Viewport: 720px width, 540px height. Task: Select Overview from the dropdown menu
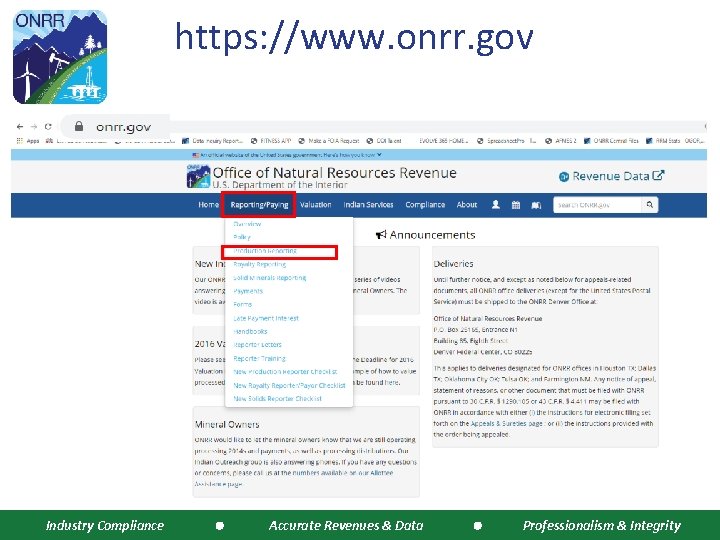click(247, 224)
